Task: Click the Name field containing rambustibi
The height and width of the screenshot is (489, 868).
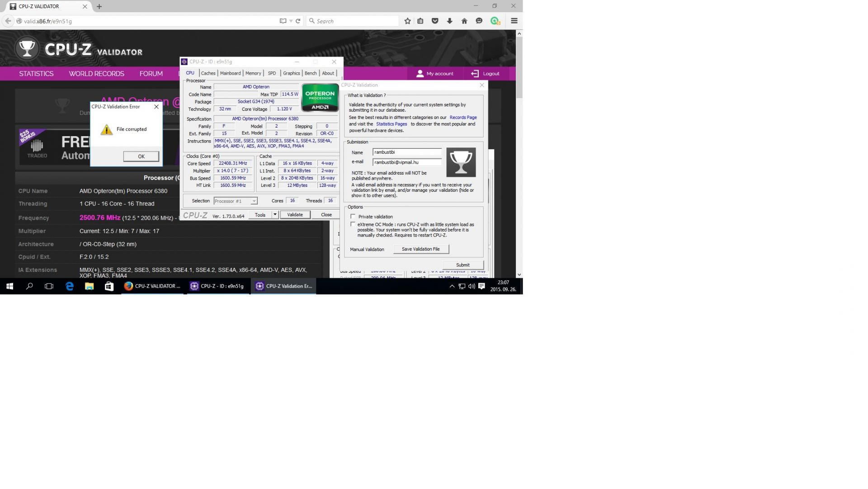Action: point(407,152)
